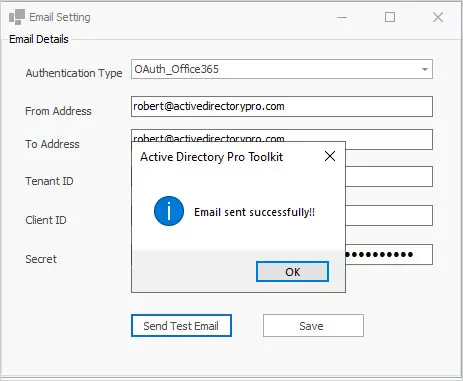Screen dimensions: 463x381
Task: Click the 'Tenant ID' label
Action: 49,181
